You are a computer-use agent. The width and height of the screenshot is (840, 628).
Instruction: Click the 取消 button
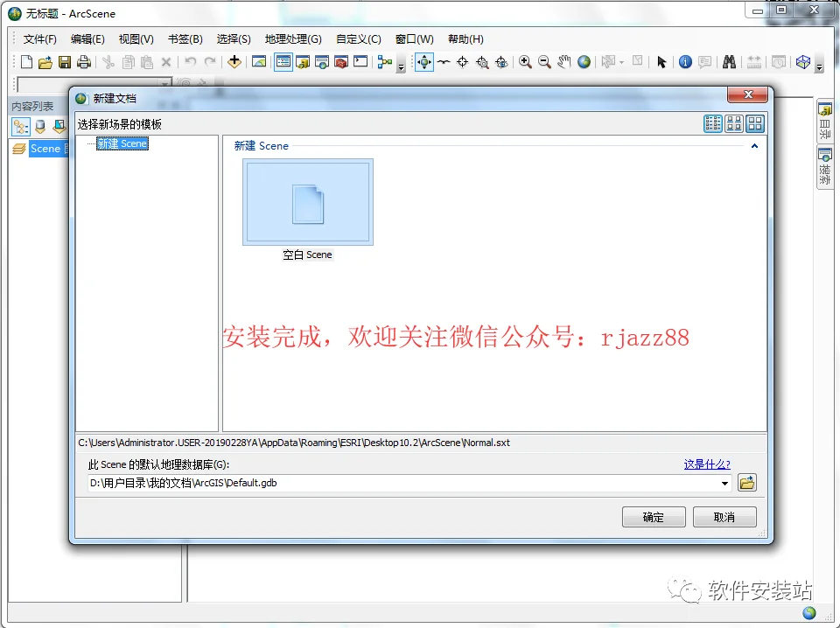pos(724,517)
